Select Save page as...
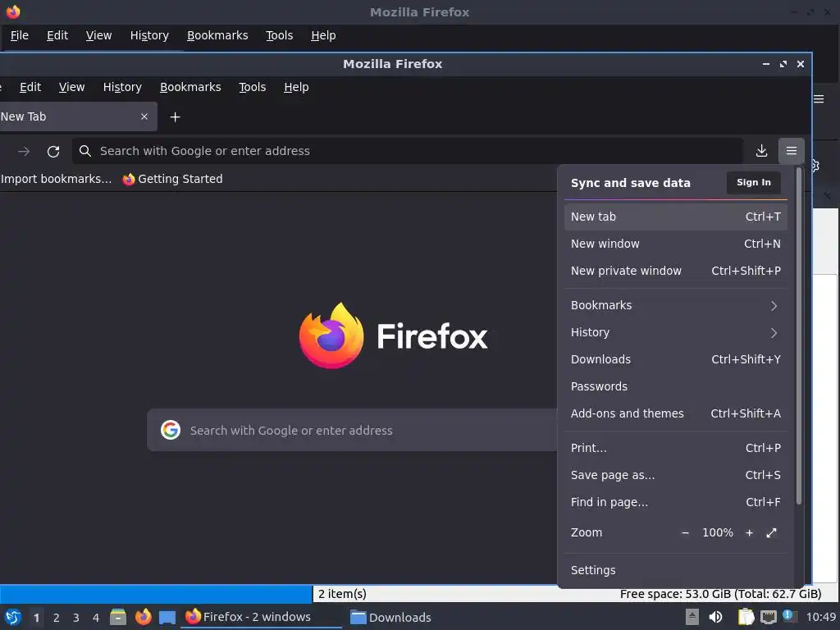 (x=676, y=475)
